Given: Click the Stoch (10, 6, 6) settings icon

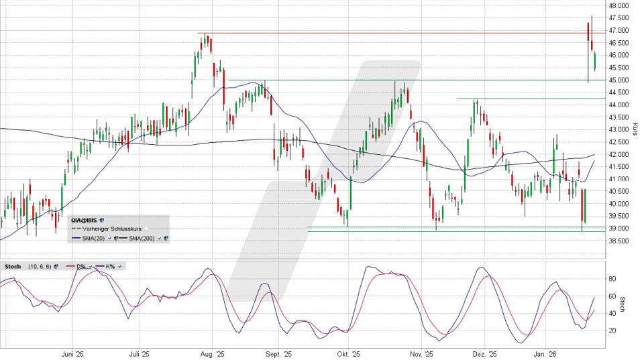Looking at the screenshot, I should 56,266.
